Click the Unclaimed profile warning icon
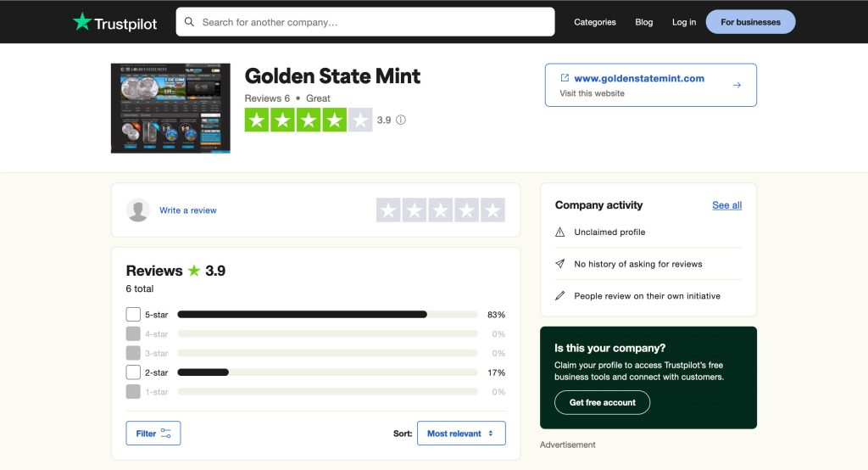Viewport: 868px width, 470px height. pos(559,232)
